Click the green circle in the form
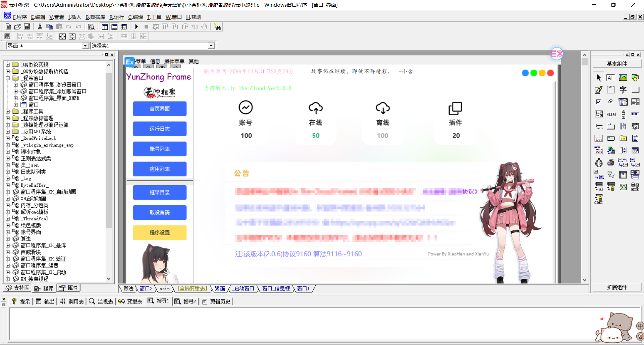Screen dimensions: 644x345 pyautogui.click(x=534, y=73)
